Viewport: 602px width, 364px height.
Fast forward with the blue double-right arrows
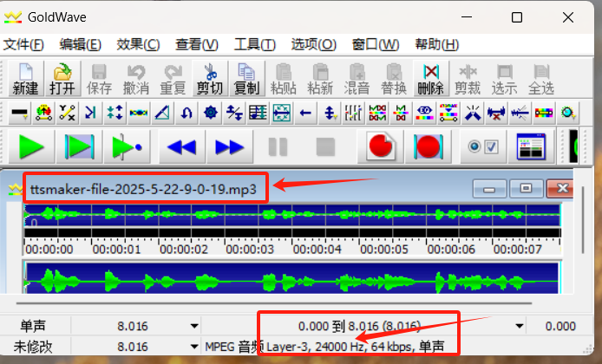(230, 147)
